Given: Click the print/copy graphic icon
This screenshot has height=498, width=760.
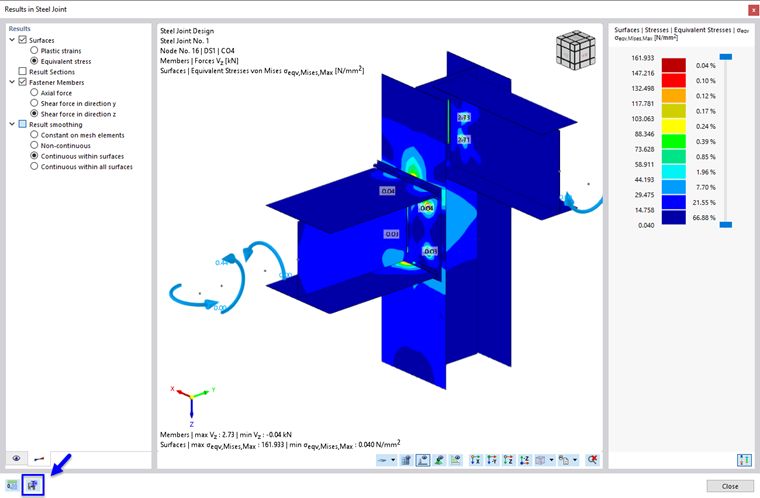Looking at the screenshot, I should 564,460.
